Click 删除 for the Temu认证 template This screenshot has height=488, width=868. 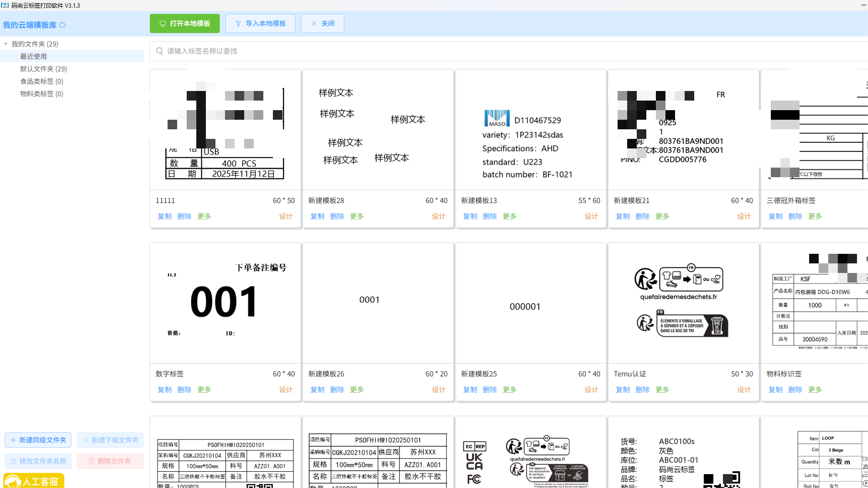[642, 390]
